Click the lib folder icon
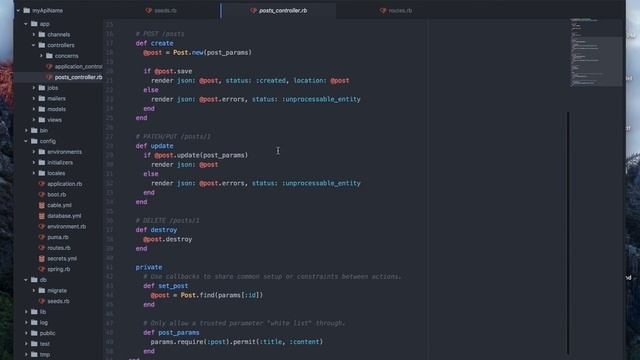 34,311
